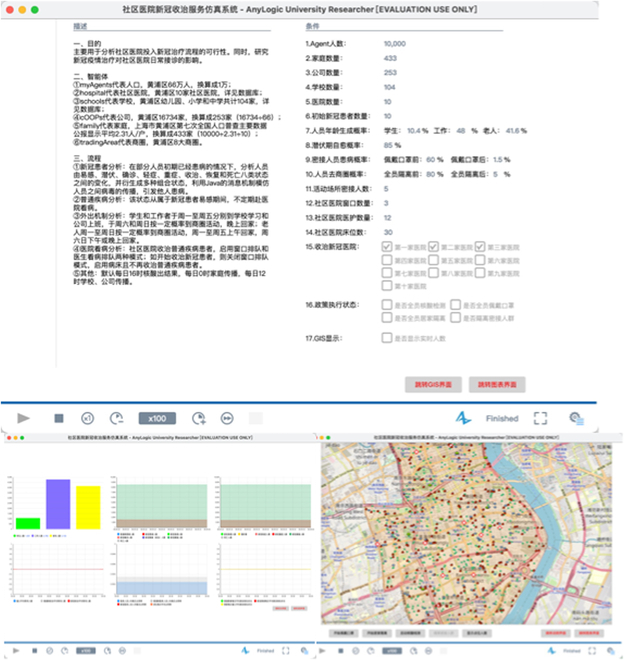Enable 是否全员核酸检测 policy checkbox
The width and height of the screenshot is (624, 660).
[x=387, y=304]
